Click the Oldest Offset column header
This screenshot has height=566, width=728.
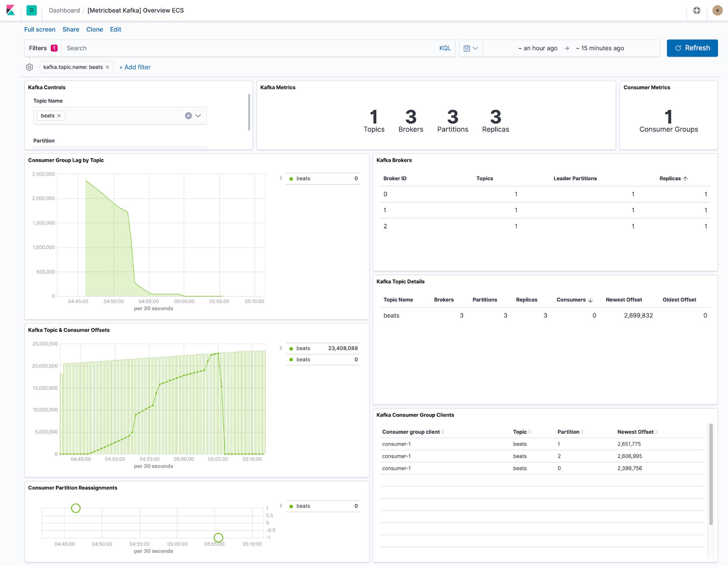679,300
